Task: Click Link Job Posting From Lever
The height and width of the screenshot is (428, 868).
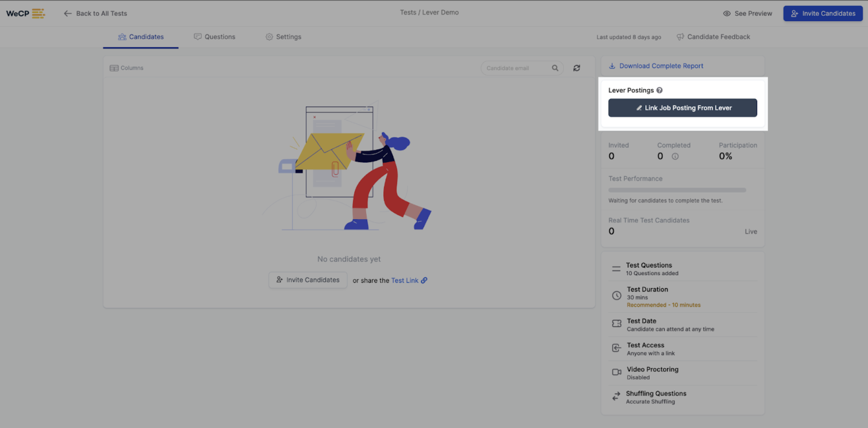Action: (683, 108)
